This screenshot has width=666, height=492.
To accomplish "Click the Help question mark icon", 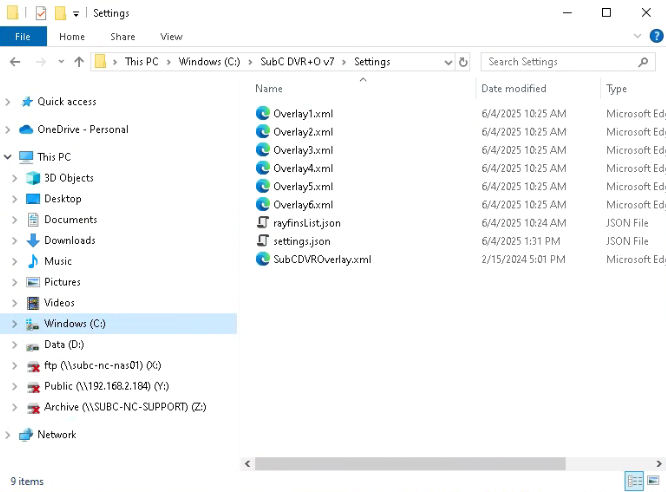I will (657, 36).
